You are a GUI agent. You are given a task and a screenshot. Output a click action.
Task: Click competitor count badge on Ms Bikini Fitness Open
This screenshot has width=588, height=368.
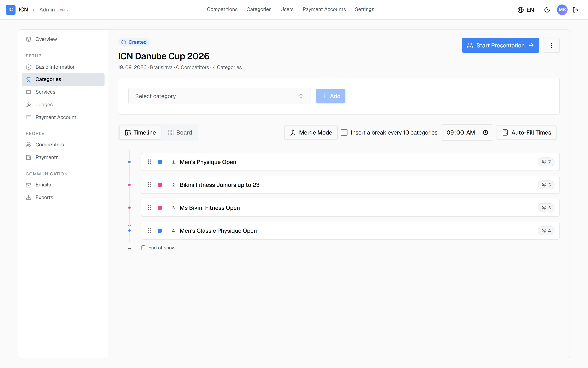click(x=546, y=208)
